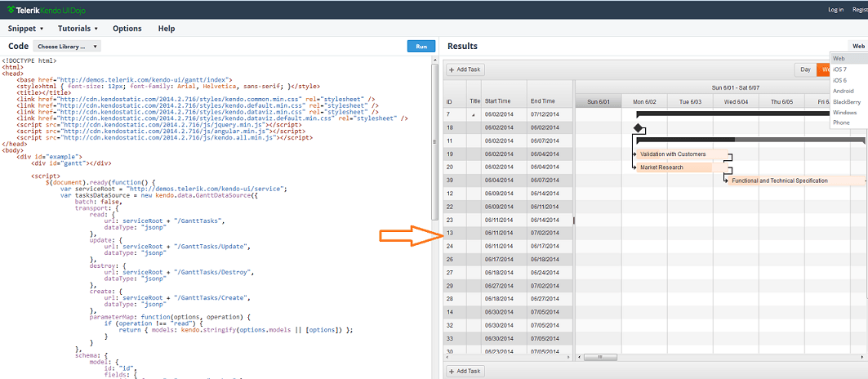Screen dimensions: 868x379
Task: Click the DOCTYPE html line in code
Action: click(29, 60)
